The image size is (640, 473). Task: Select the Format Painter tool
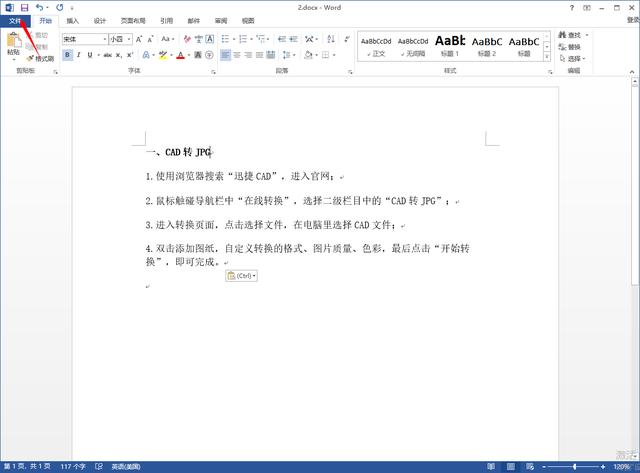click(x=40, y=59)
